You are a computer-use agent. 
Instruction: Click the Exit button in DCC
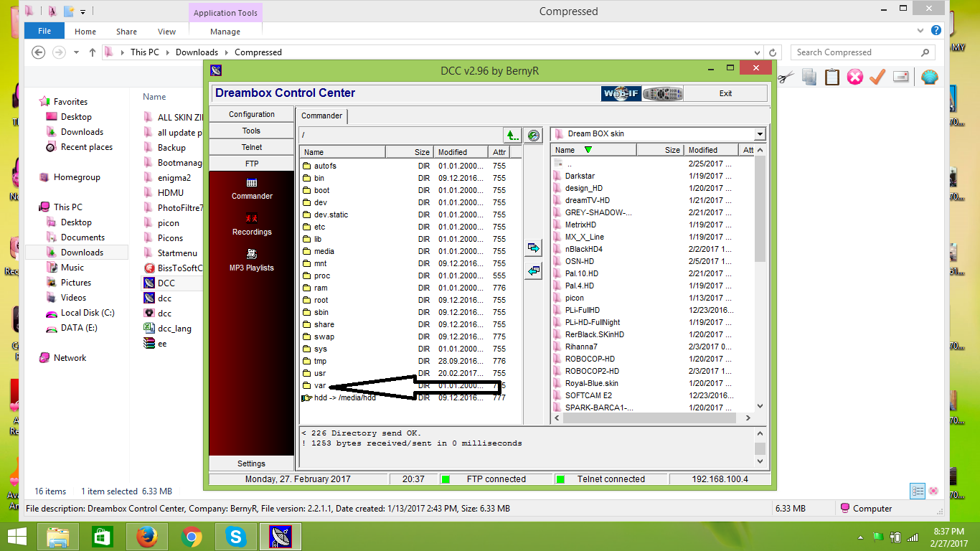pos(725,93)
